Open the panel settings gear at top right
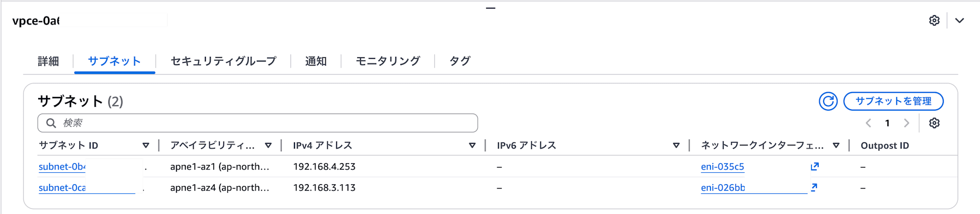Screen dimensions: 980x214 click(x=934, y=21)
